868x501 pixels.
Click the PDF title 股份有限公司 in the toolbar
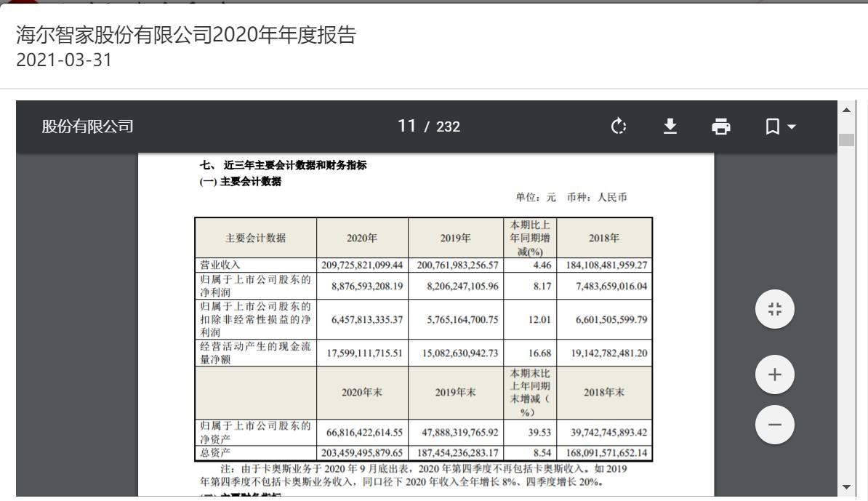pos(87,127)
